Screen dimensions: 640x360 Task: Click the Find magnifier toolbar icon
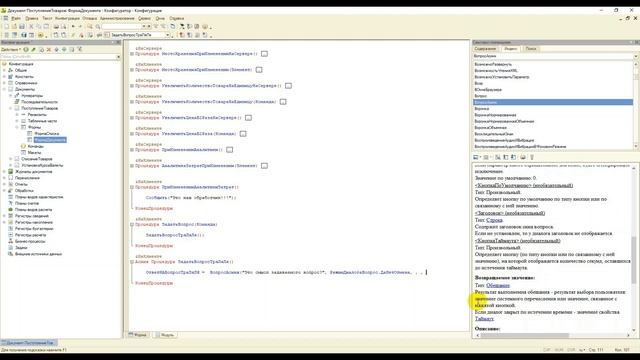click(90, 27)
